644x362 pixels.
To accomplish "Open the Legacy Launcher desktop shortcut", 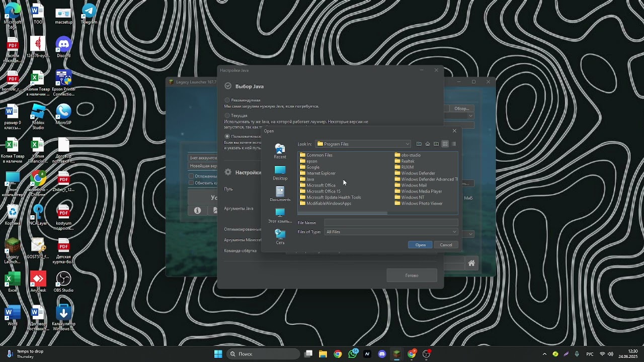I will [12, 251].
